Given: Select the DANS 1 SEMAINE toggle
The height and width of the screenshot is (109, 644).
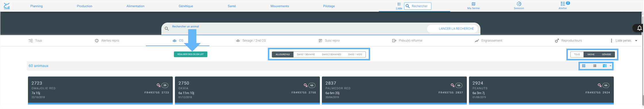Looking at the screenshot, I should pos(306,54).
